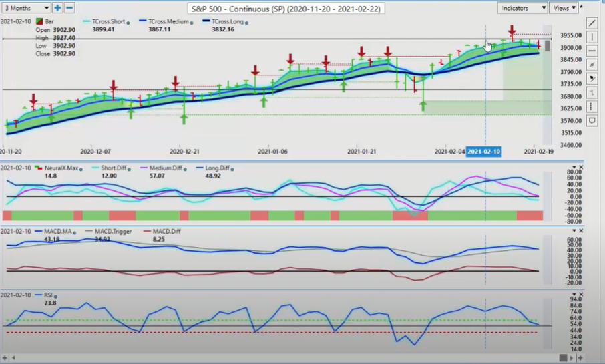
Task: Click the 2021-02-19 date axis label
Action: coord(538,152)
